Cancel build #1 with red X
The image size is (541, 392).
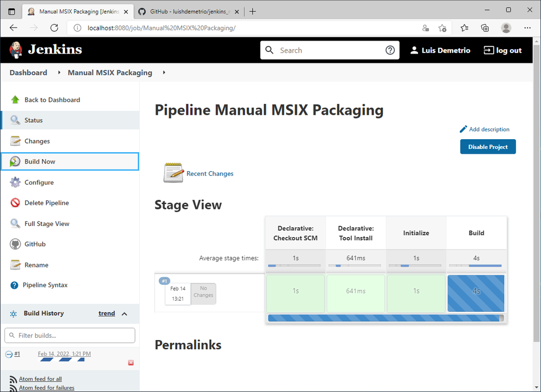pos(131,363)
